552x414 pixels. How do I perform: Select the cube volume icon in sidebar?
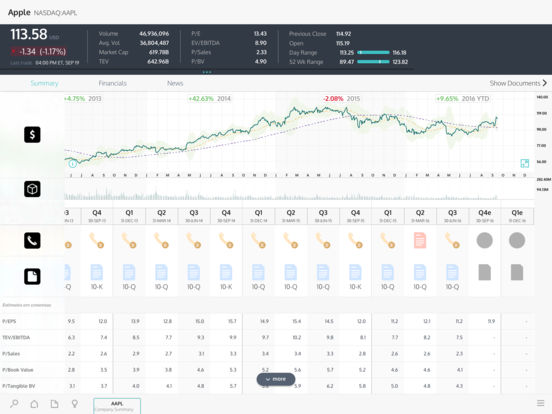tap(32, 189)
